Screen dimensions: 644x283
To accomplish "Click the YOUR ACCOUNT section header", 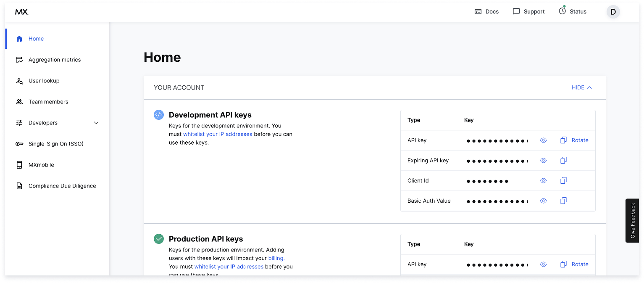I will point(179,87).
